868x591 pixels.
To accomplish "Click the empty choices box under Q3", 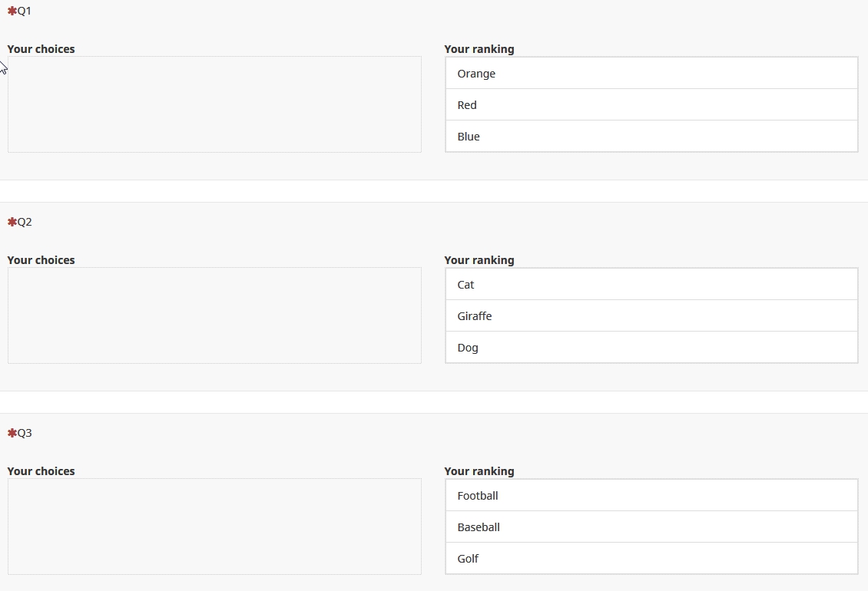I will coord(214,527).
